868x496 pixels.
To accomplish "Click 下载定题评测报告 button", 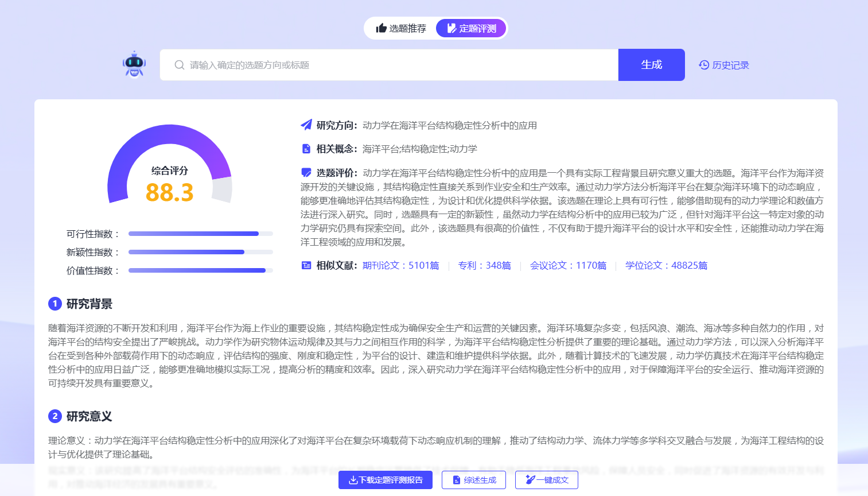I will 386,480.
